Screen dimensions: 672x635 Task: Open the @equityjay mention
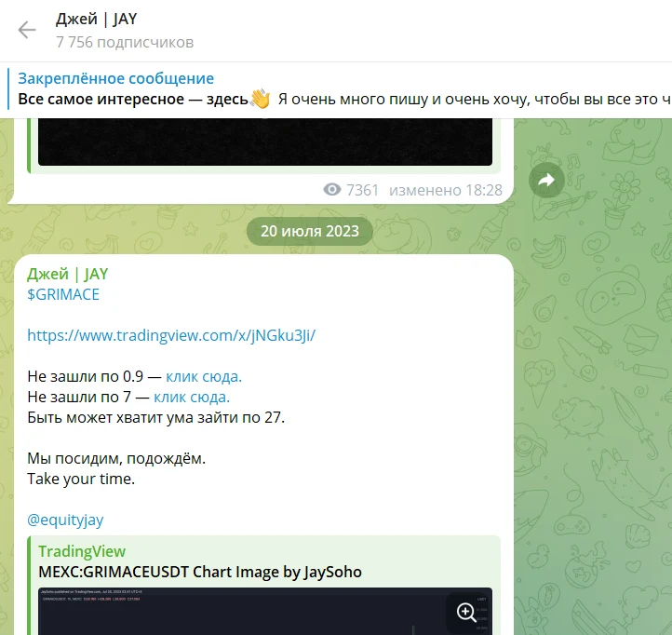pyautogui.click(x=65, y=520)
